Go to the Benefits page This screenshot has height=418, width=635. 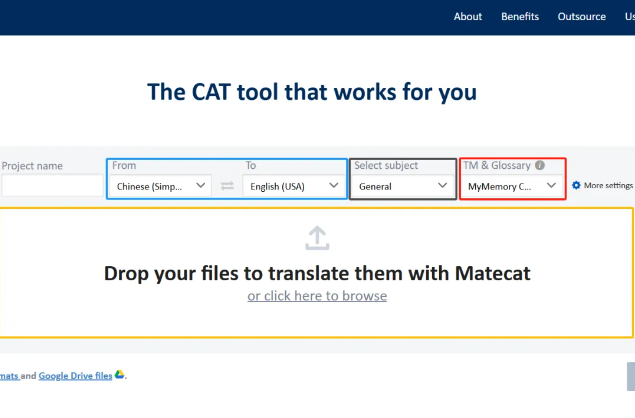click(520, 17)
